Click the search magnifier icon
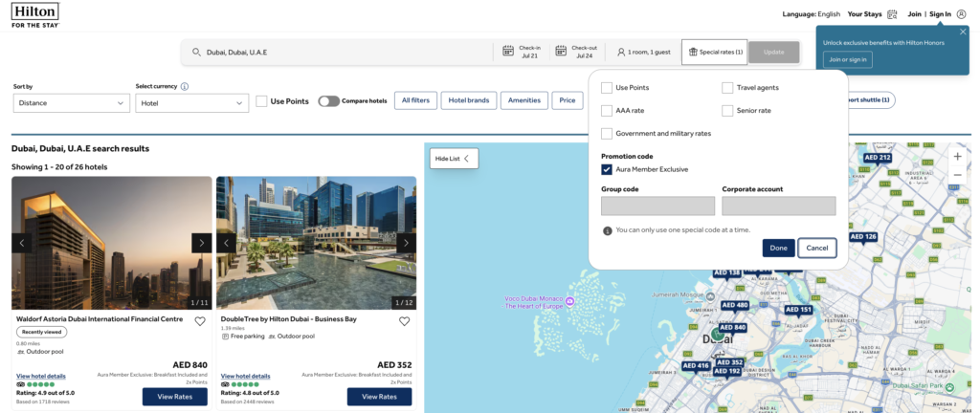This screenshot has height=413, width=980. [x=196, y=53]
